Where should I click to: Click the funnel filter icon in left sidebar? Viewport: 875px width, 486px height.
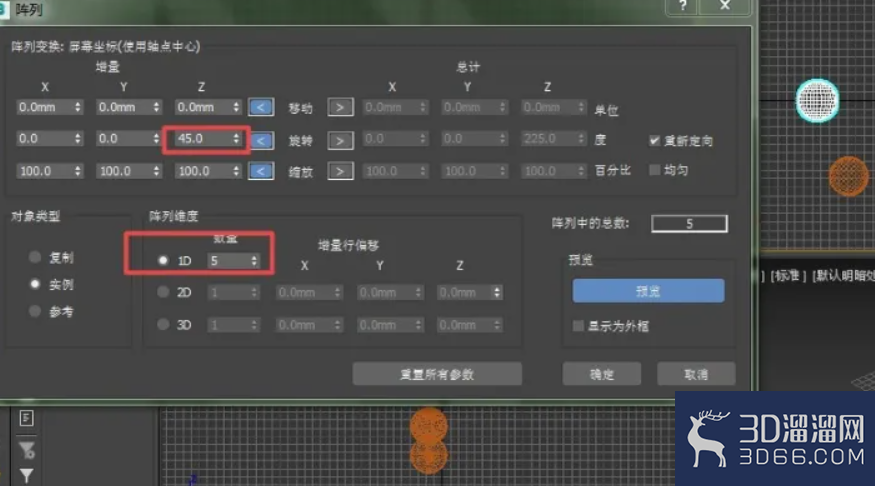26,476
